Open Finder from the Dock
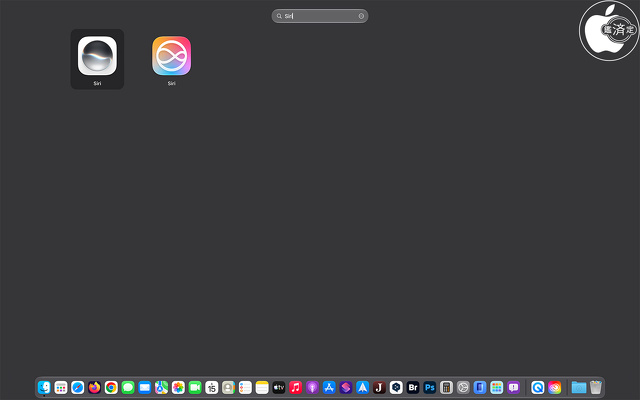This screenshot has width=640, height=400. click(x=44, y=387)
